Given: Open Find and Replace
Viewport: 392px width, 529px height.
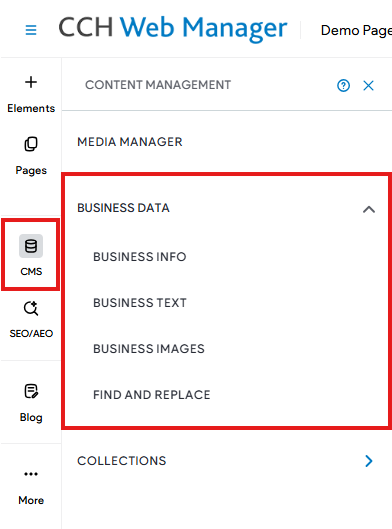Looking at the screenshot, I should point(152,395).
